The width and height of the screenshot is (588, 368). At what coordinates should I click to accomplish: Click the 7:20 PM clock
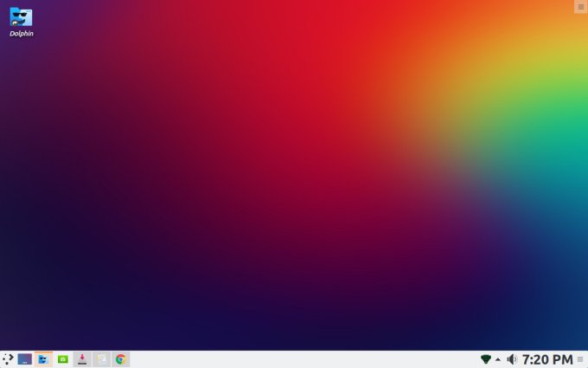tap(547, 359)
